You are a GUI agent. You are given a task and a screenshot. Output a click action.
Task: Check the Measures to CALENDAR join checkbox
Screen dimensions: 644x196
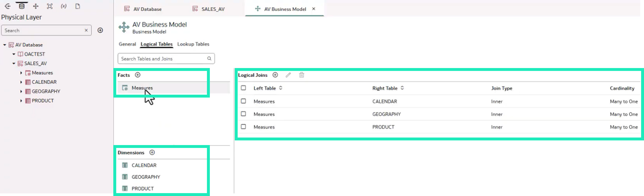click(x=243, y=101)
